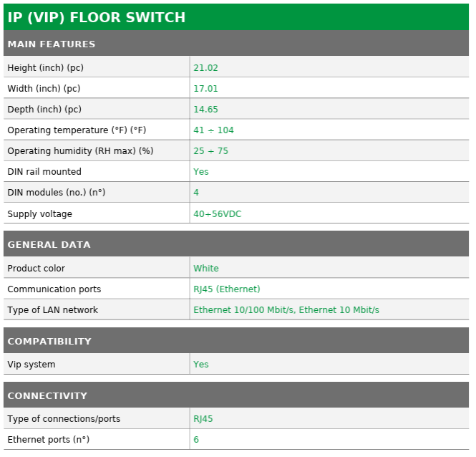Click the 'DIN modules (no.) (n°)' label
The image size is (476, 457).
coord(57,193)
